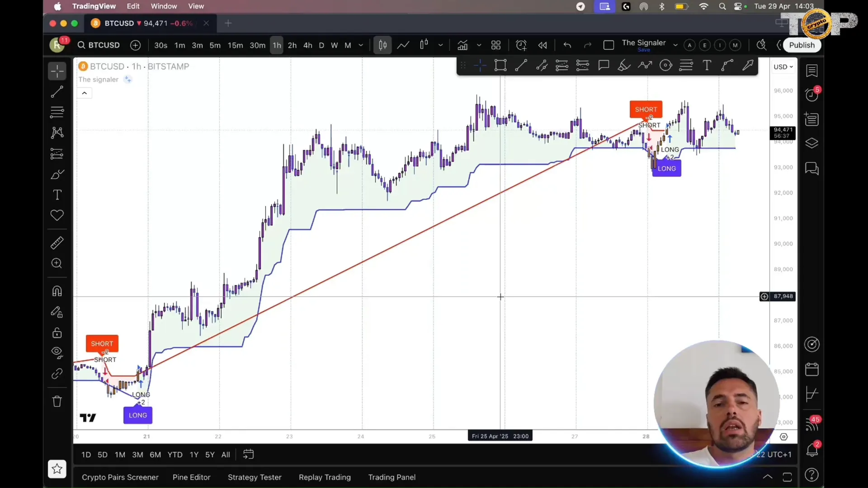
Task: Open the Trading Panel tab
Action: (x=392, y=477)
